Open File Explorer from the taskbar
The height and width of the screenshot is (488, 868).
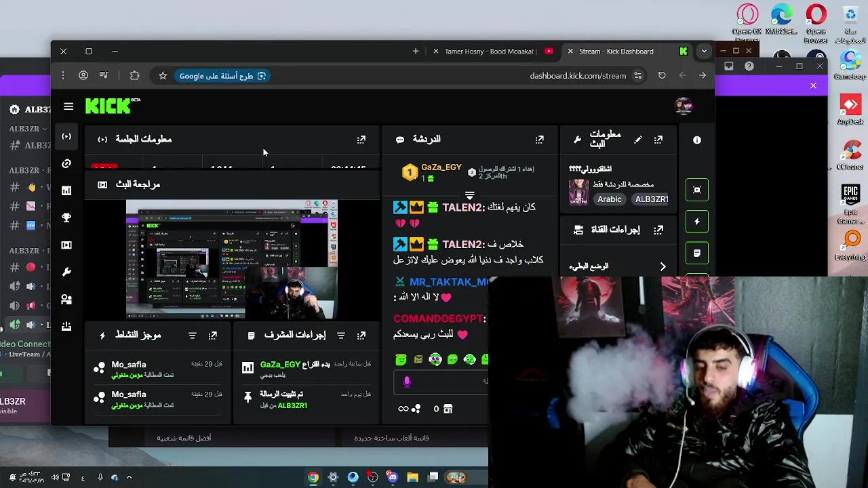pos(412,477)
